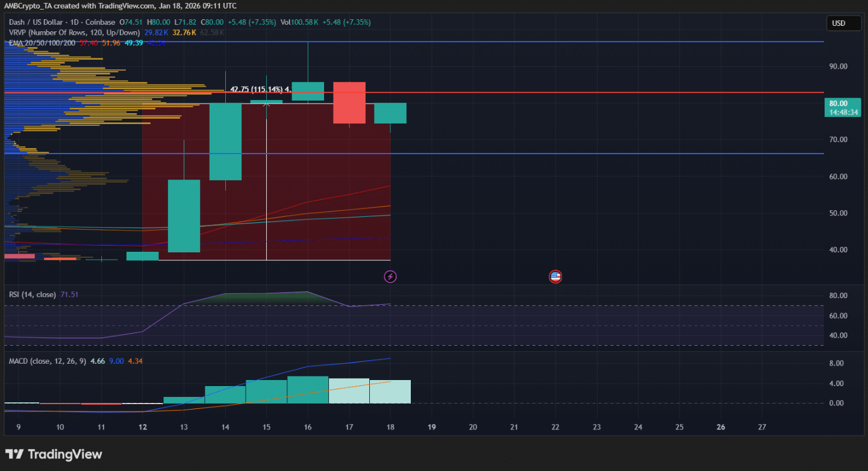The width and height of the screenshot is (868, 471).
Task: Click date 22 on the time axis
Action: coord(555,427)
